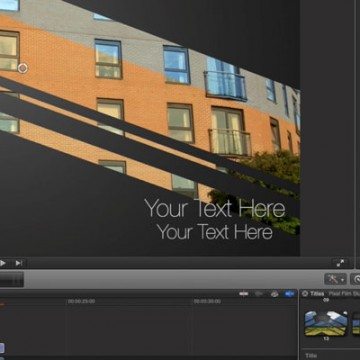The image size is (360, 360).
Task: Open the Pixel Film Studios category
Action: click(344, 294)
